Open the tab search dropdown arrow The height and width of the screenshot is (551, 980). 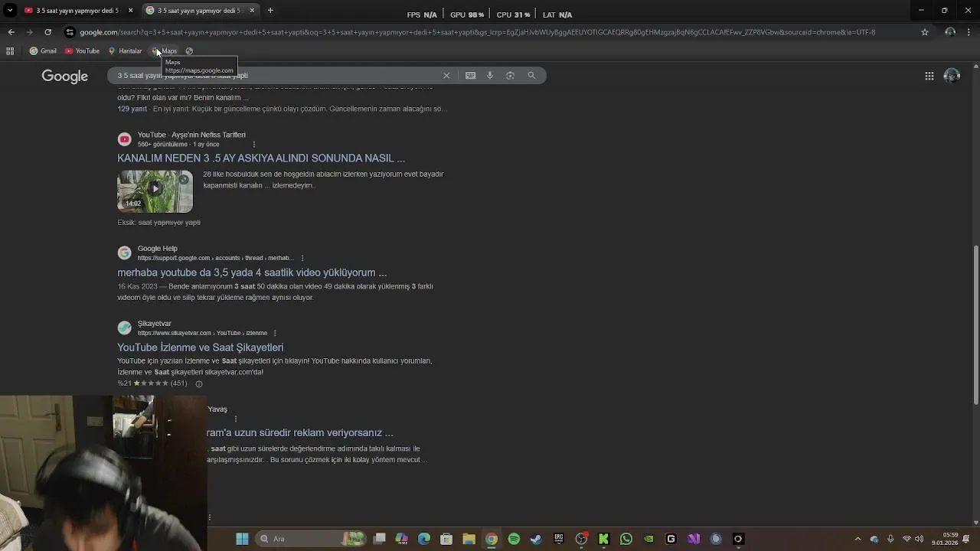(11, 10)
